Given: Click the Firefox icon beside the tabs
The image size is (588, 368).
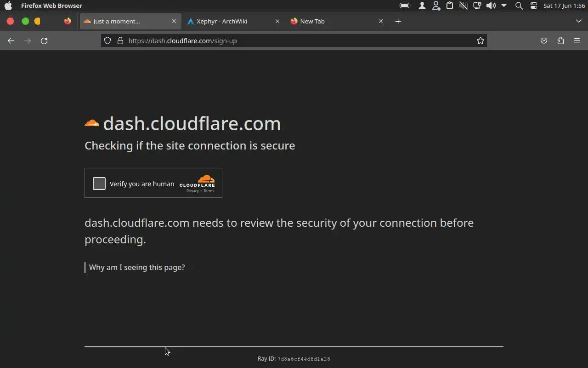Looking at the screenshot, I should point(68,21).
